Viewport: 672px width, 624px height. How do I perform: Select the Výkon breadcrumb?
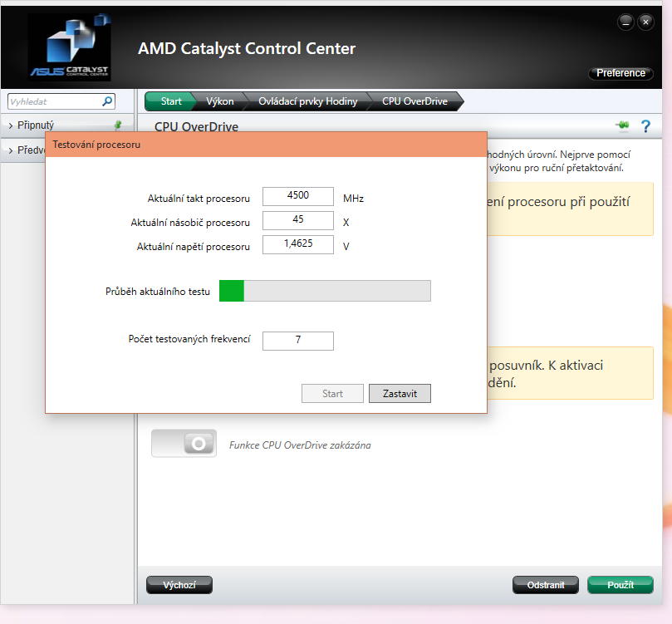tap(220, 101)
